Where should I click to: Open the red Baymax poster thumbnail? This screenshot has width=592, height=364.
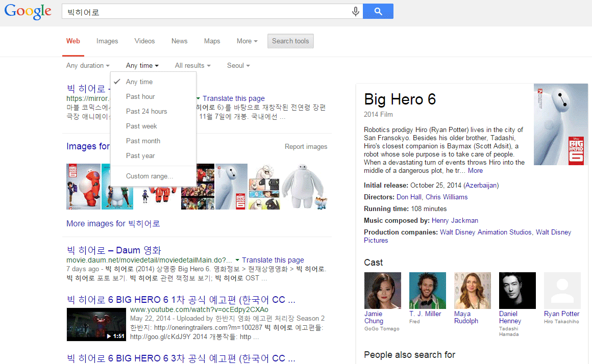point(83,187)
